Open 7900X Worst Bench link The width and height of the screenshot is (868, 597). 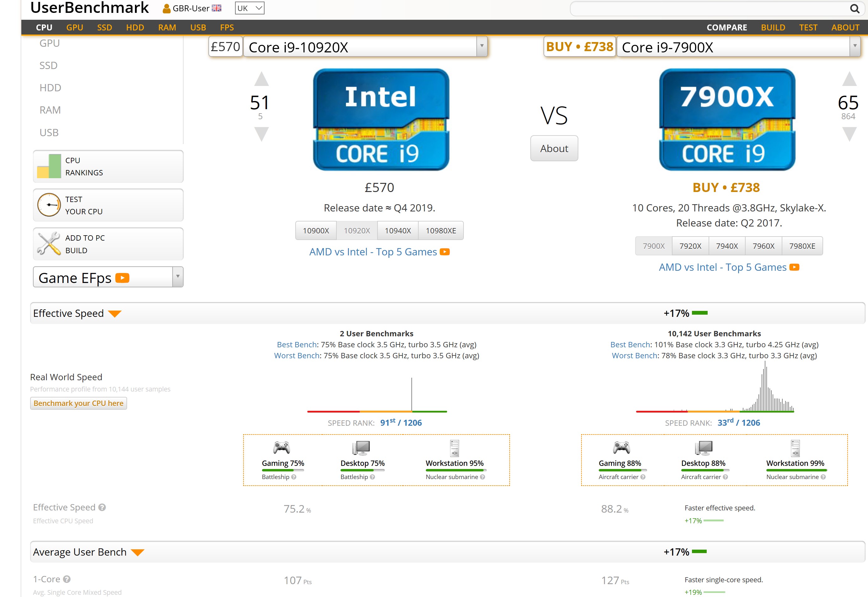[635, 355]
